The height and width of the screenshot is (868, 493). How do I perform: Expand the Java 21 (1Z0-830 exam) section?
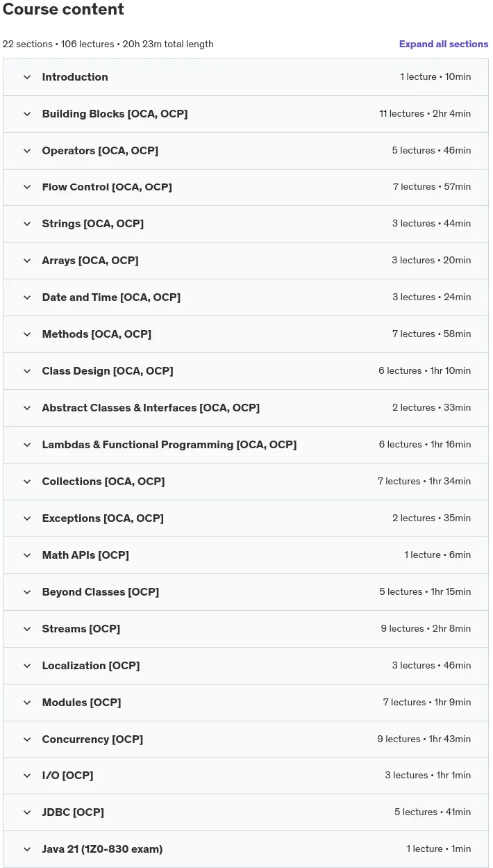click(x=246, y=849)
